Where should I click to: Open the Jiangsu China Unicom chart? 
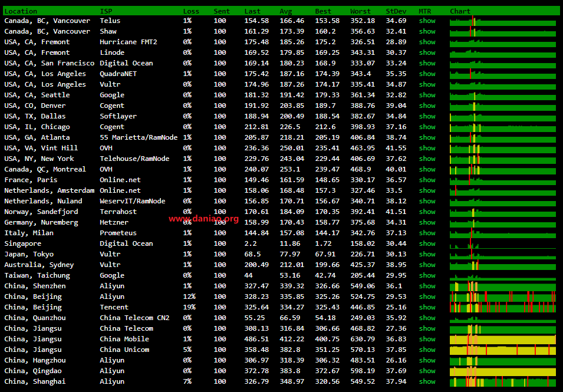tap(503, 350)
